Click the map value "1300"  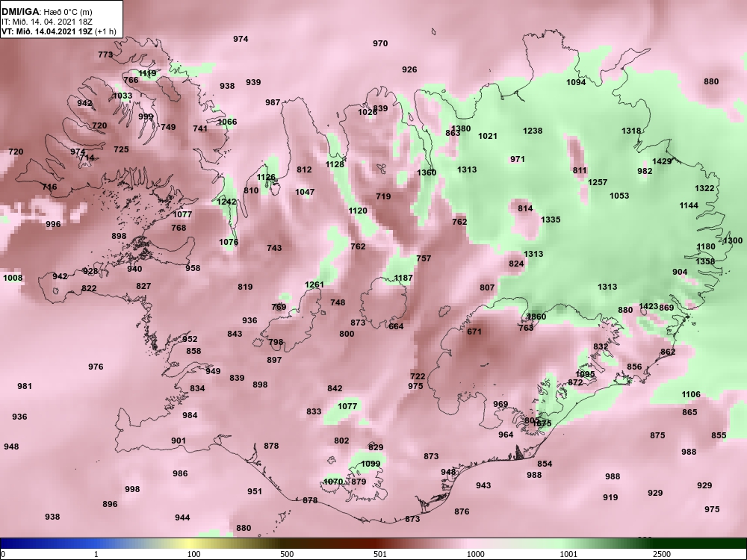733,240
